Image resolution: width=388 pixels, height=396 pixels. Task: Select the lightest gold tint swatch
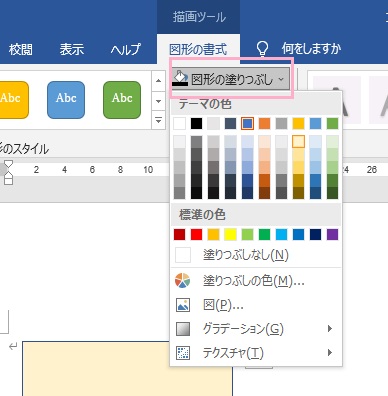click(298, 142)
